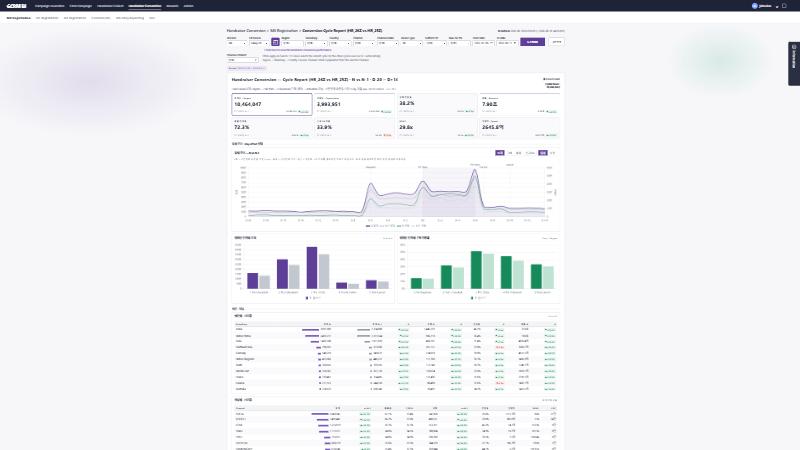Open the dropdown below the Account filter row
The height and width of the screenshot is (450, 800).
pos(242,60)
